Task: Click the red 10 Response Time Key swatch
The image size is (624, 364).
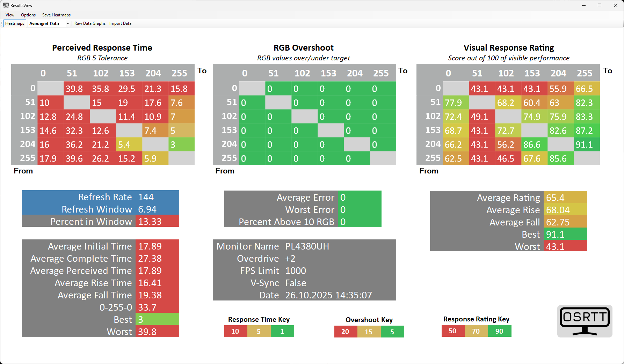Action: pyautogui.click(x=235, y=331)
